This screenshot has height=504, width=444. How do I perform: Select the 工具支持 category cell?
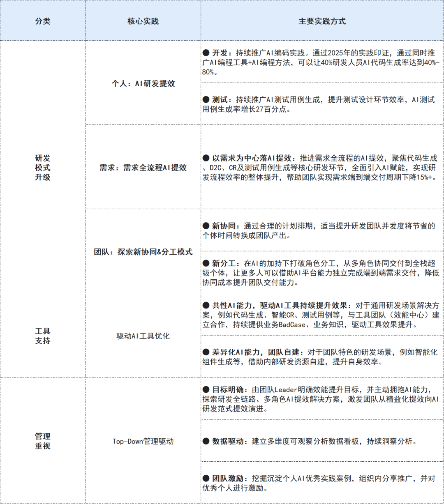click(x=42, y=335)
